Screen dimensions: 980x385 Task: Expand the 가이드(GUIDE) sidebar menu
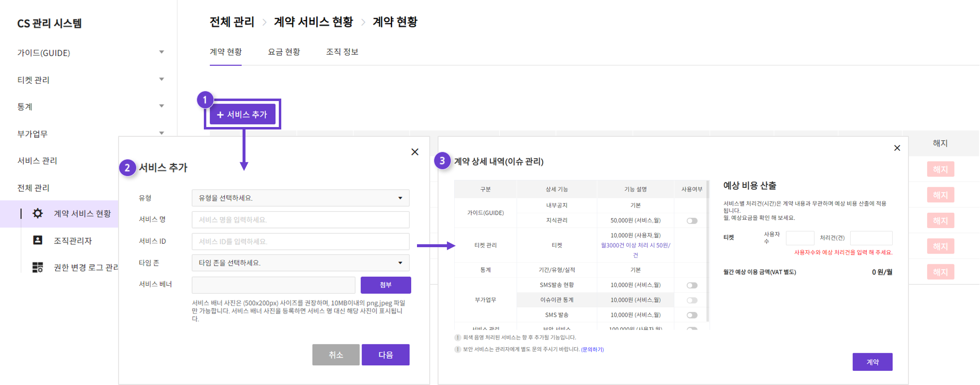(x=161, y=52)
